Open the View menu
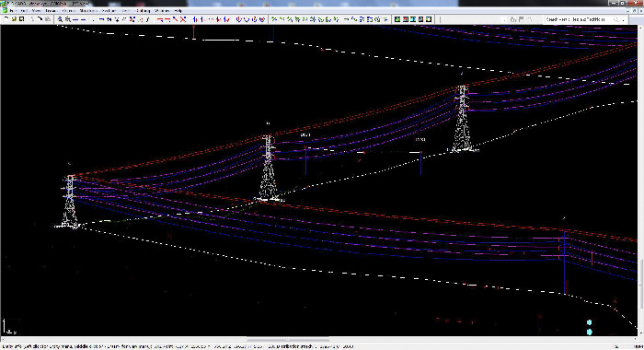 (x=36, y=11)
